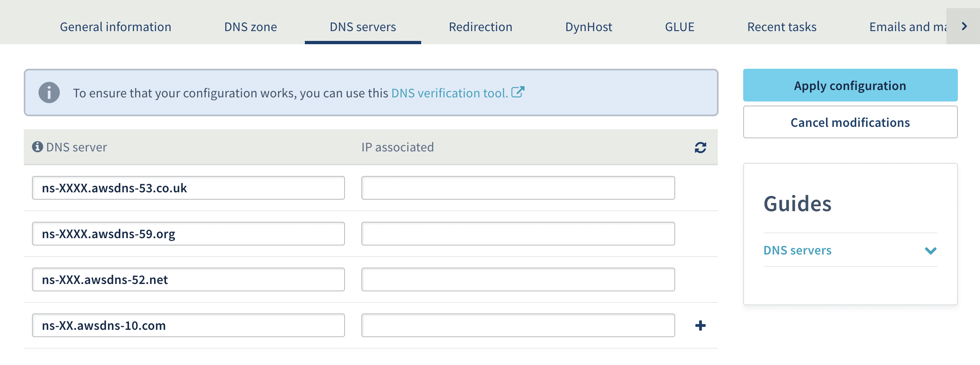This screenshot has height=365, width=980.
Task: Click the ns-XX.awsdns-10.com server field
Action: [188, 325]
